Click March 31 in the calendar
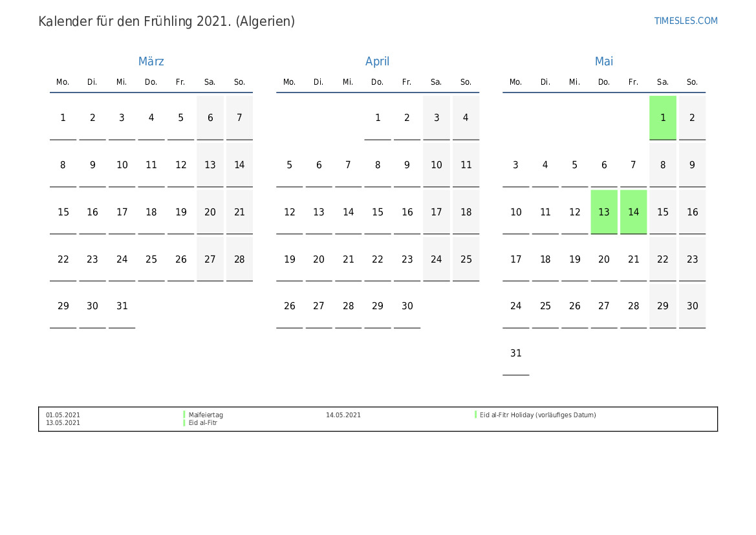The width and height of the screenshot is (756, 535). 122,307
